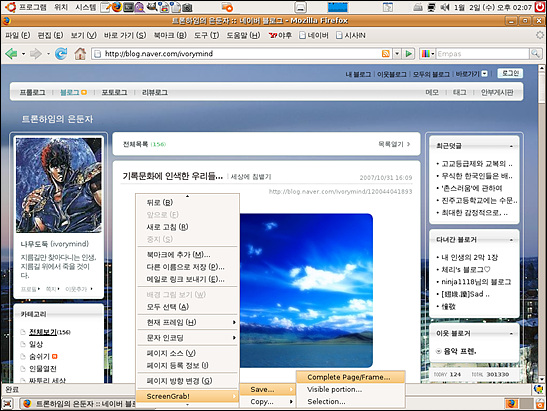
Task: Choose 새로 고침 (R) in the context menu
Action: [187, 227]
